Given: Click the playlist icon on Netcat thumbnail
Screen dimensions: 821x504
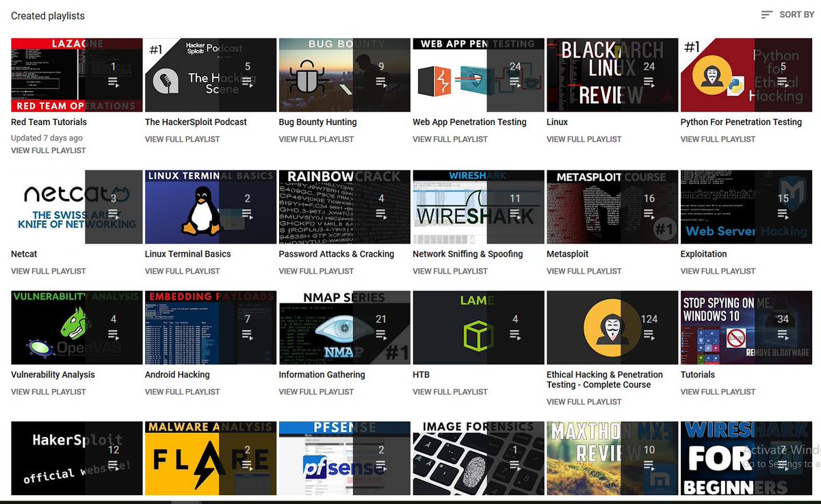Looking at the screenshot, I should coord(114,214).
